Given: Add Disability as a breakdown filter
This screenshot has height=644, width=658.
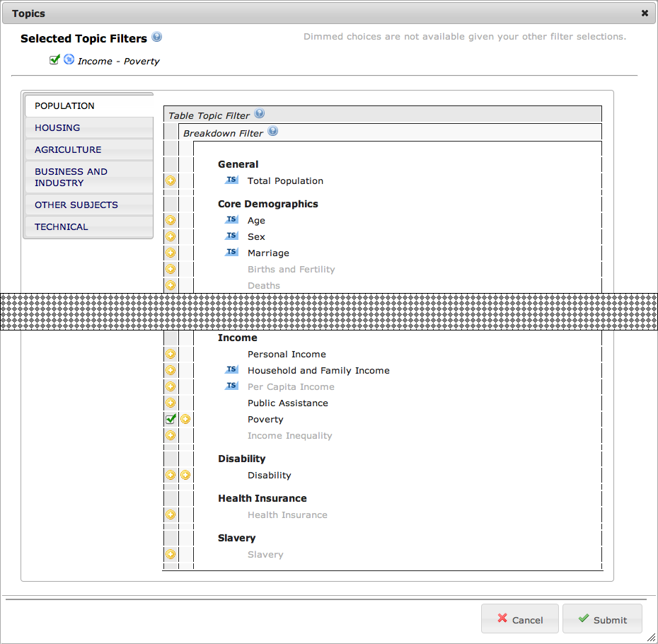Looking at the screenshot, I should (x=185, y=475).
